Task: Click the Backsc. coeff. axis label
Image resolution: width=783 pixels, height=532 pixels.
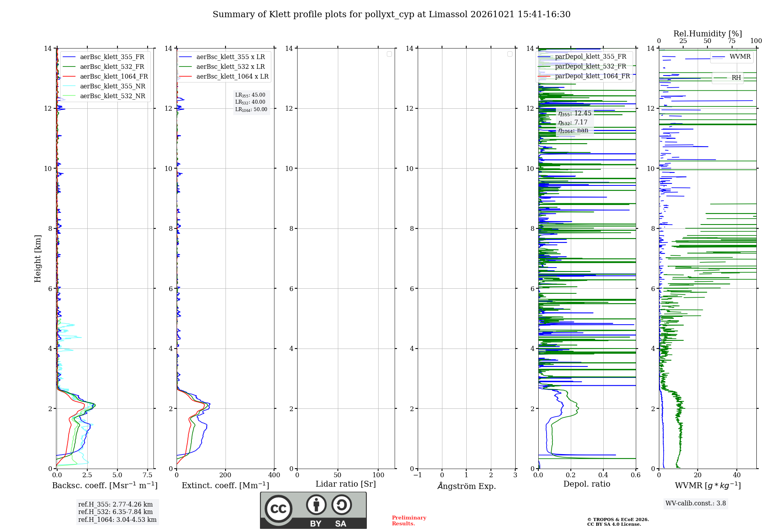Action: [105, 485]
